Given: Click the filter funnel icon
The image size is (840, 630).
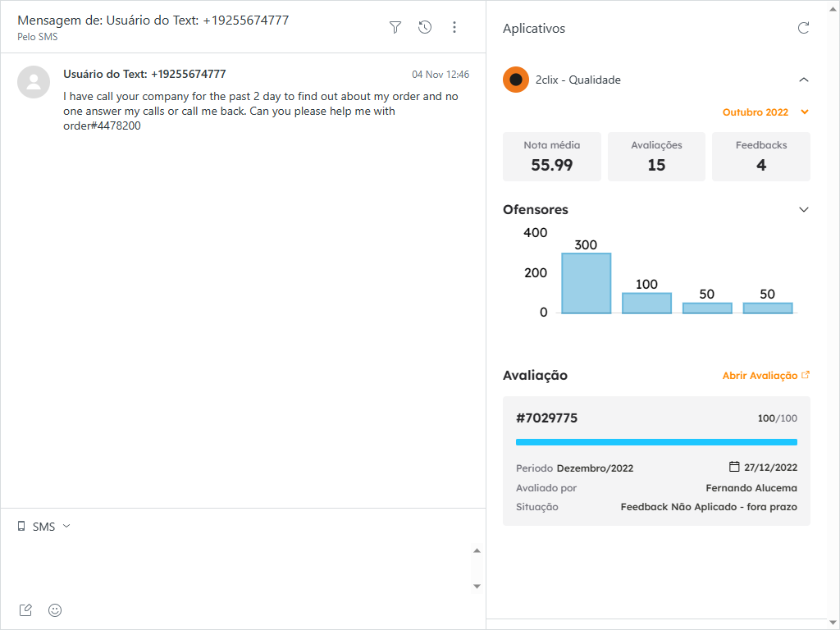Looking at the screenshot, I should pyautogui.click(x=395, y=28).
